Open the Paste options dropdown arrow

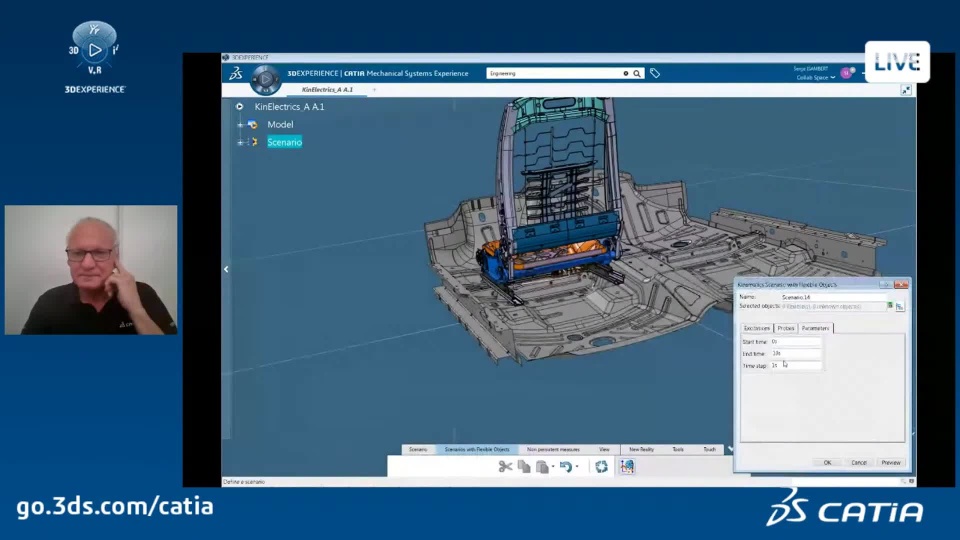553,467
